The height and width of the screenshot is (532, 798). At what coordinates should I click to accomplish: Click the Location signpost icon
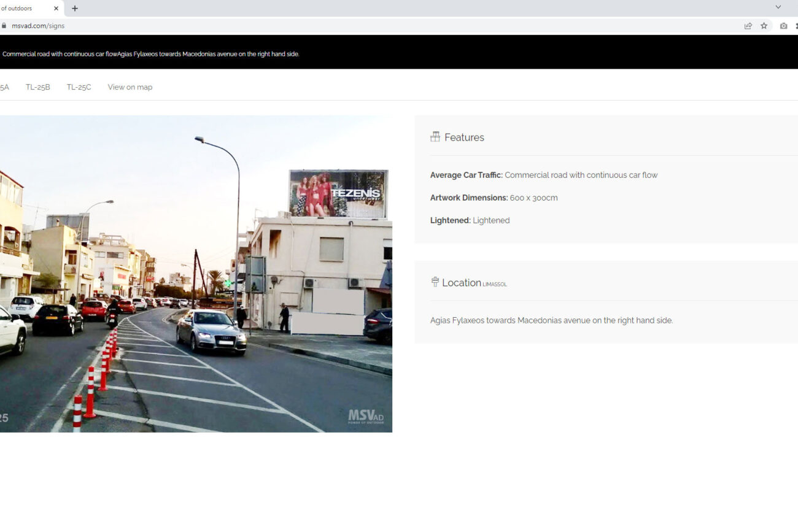(435, 282)
